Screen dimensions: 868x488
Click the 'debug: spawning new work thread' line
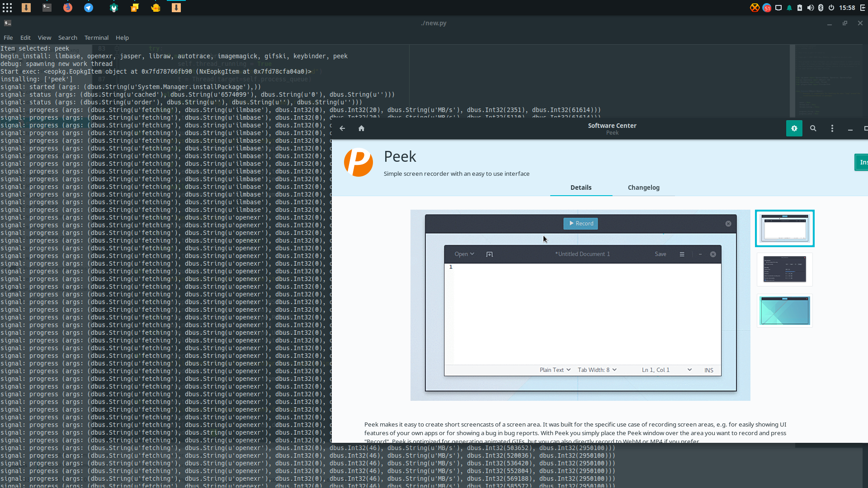pos(57,64)
